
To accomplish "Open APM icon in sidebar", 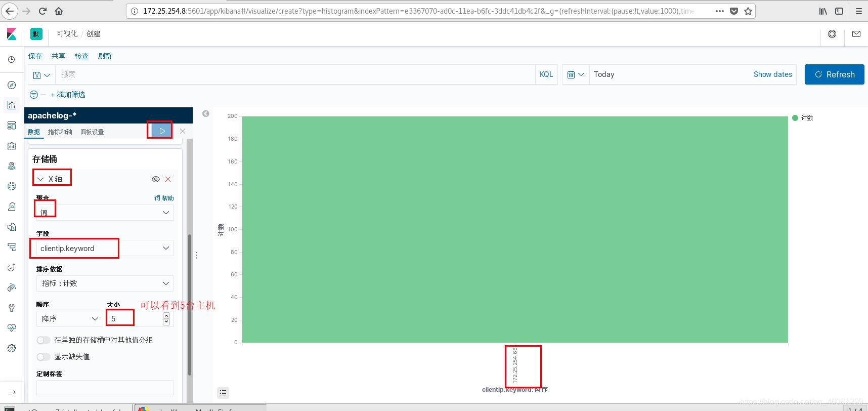I will coord(12,247).
